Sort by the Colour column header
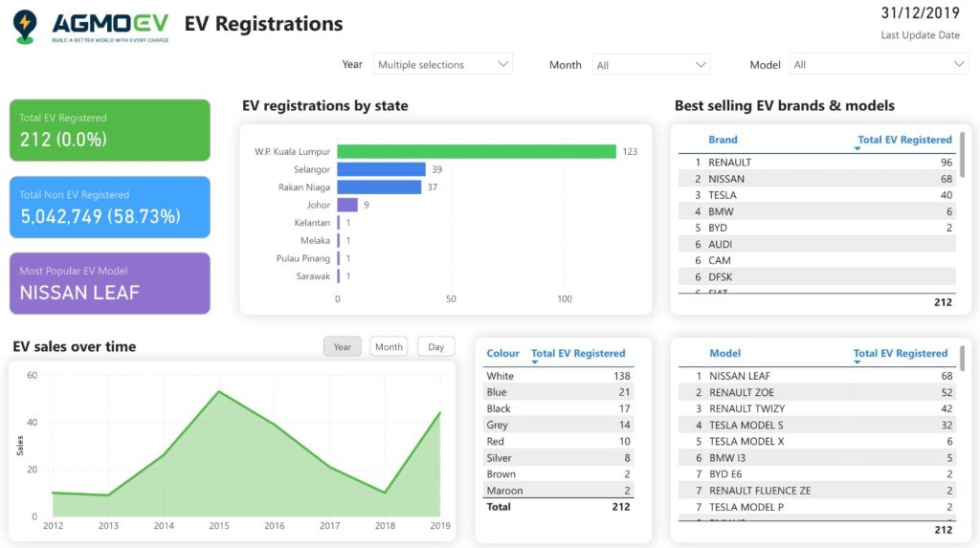The width and height of the screenshot is (980, 548). click(502, 353)
